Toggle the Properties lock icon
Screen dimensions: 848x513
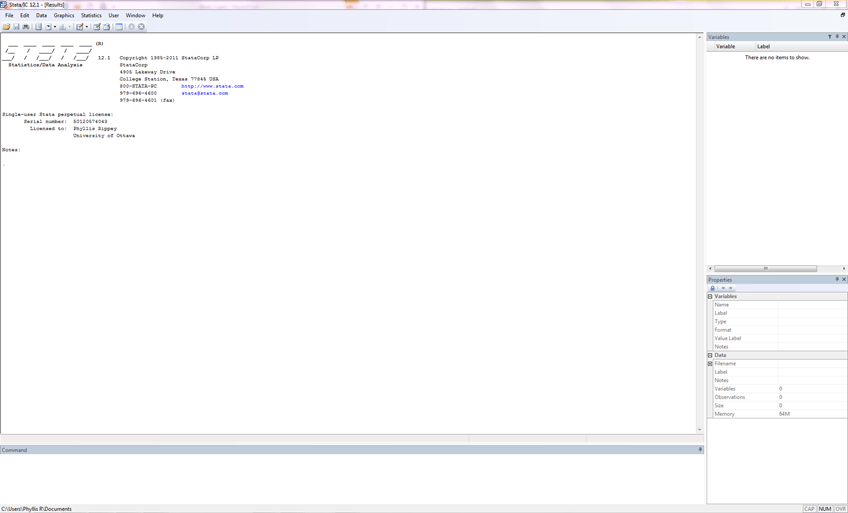[x=712, y=288]
